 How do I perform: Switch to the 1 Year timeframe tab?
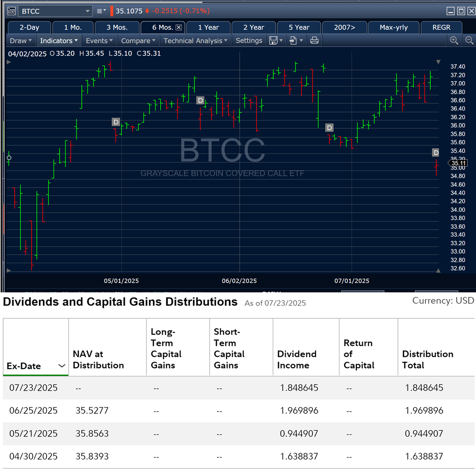208,27
